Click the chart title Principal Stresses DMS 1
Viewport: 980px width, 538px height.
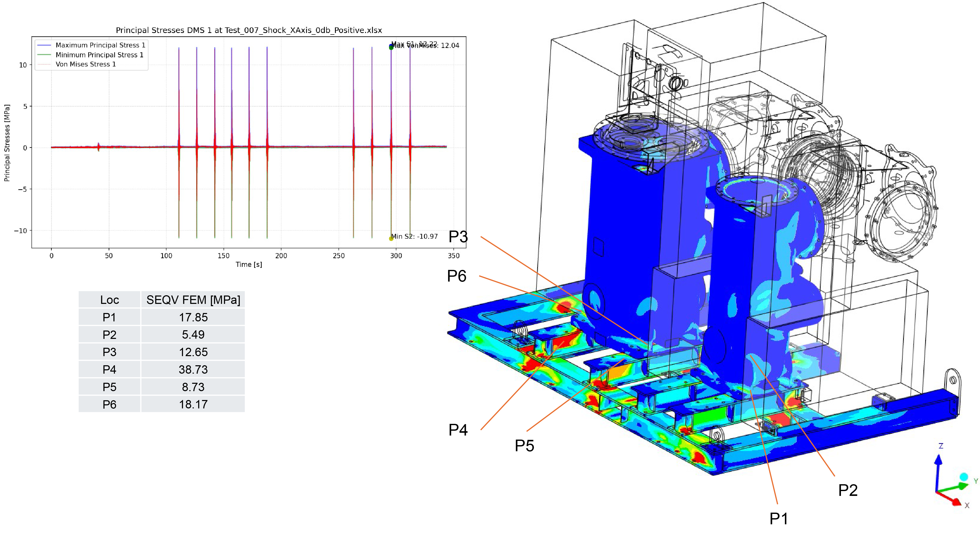(x=249, y=30)
